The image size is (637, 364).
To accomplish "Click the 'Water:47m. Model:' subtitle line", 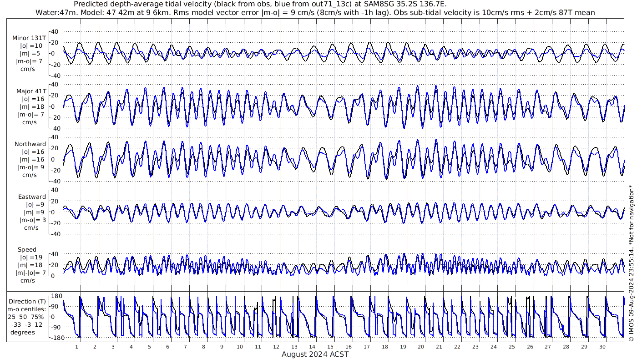I will click(315, 12).
